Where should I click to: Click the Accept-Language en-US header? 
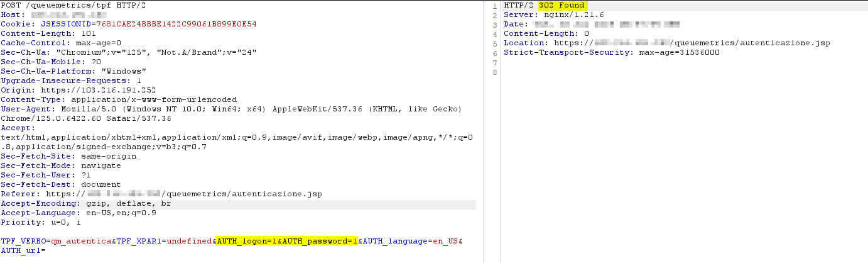[79, 213]
